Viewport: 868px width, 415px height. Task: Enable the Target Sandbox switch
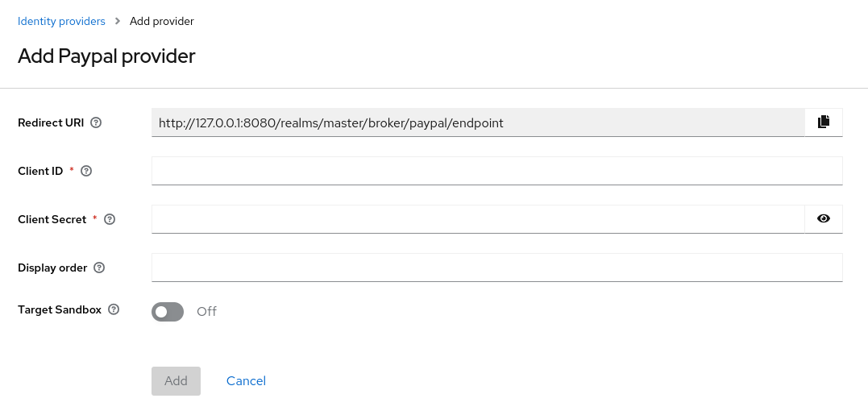[168, 311]
